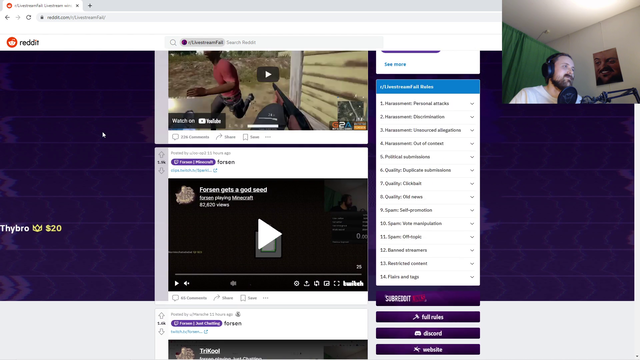Open 65 Comments on the Minecraft post
Screen dimensions: 640x360
point(189,298)
